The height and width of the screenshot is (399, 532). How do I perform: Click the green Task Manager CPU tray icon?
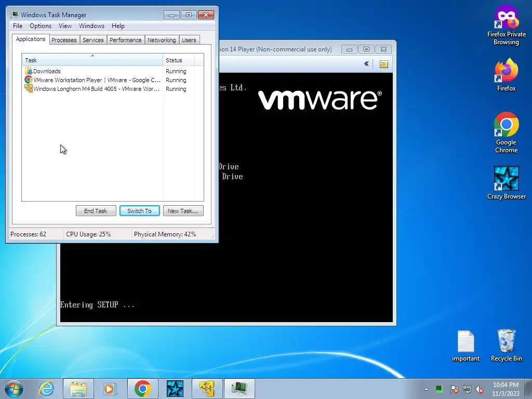click(x=439, y=389)
